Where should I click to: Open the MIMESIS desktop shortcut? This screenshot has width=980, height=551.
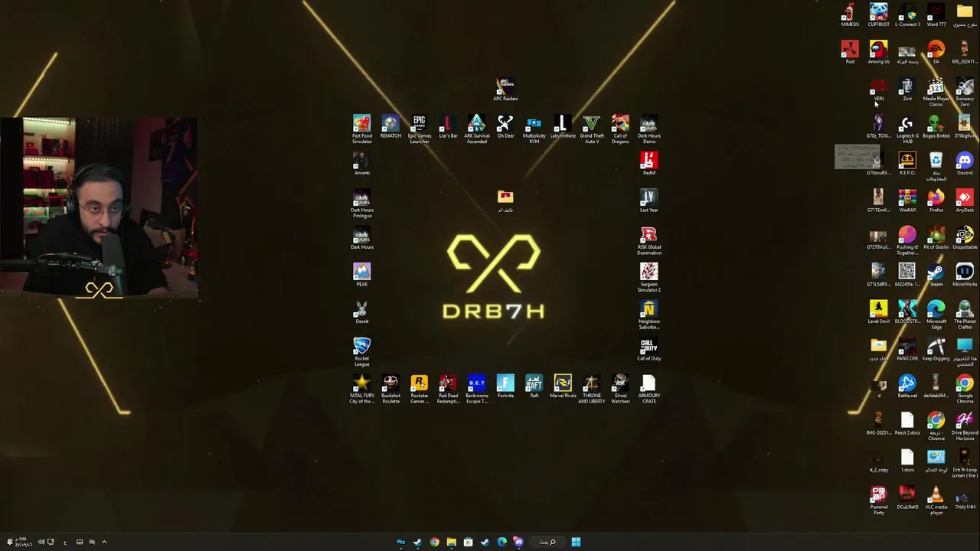pyautogui.click(x=850, y=15)
